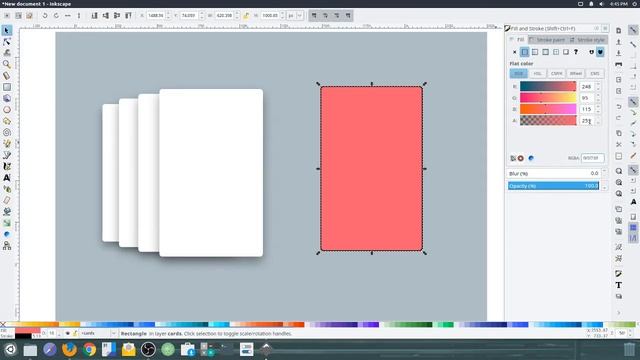The height and width of the screenshot is (360, 640).
Task: Switch to Wheel color mode
Action: (576, 73)
